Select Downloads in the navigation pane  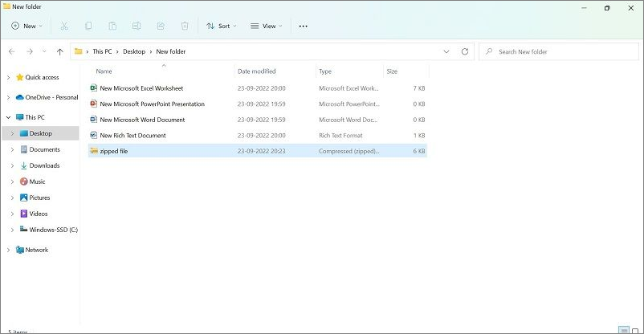44,165
